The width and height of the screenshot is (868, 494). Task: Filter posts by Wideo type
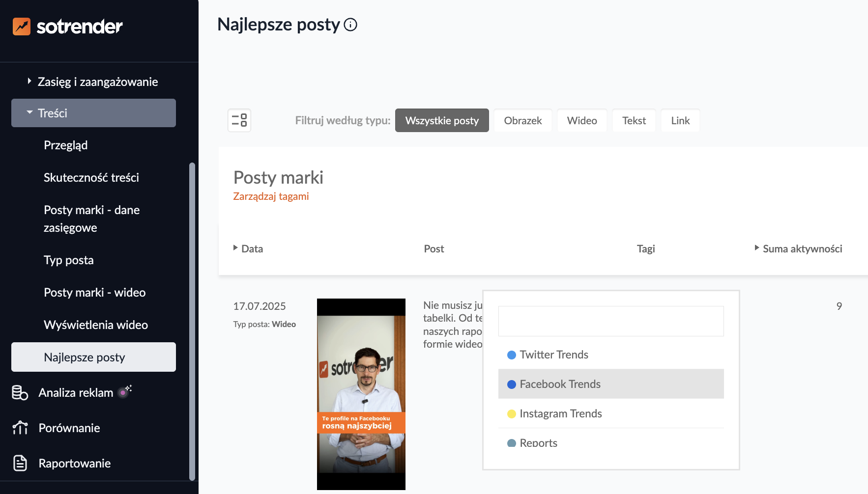(581, 120)
